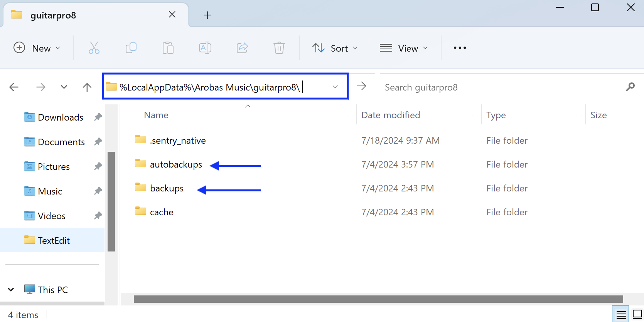Open the See more ellipsis menu
This screenshot has width=644, height=322.
[460, 48]
